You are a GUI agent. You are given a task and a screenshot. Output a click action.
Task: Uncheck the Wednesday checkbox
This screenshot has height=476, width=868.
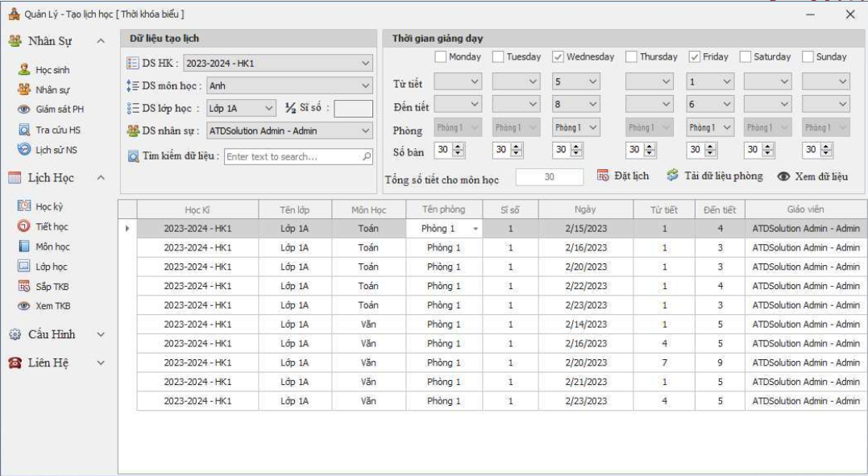click(x=558, y=57)
